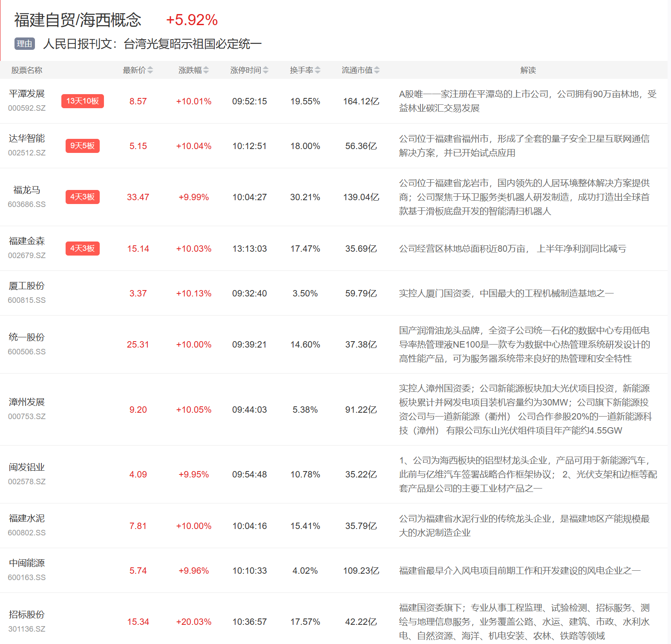The width and height of the screenshot is (671, 644).
Task: Open 闽发铝业 stock row
Action: pyautogui.click(x=27, y=468)
